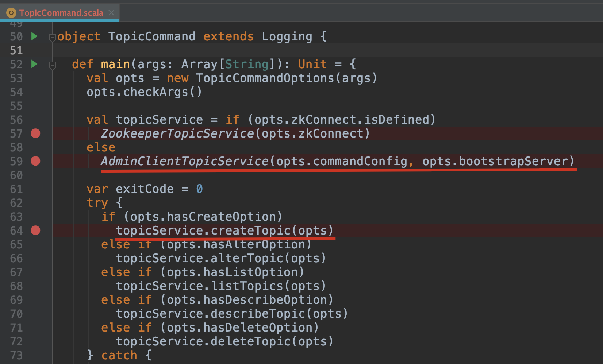Click the run arrow beside object TopicCommand
The image size is (603, 364).
click(x=34, y=36)
